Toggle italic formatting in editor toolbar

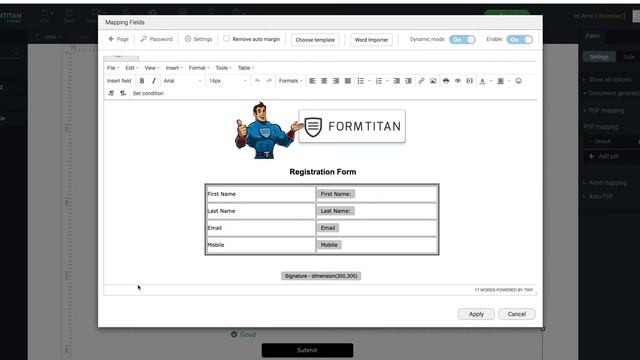[x=154, y=81]
